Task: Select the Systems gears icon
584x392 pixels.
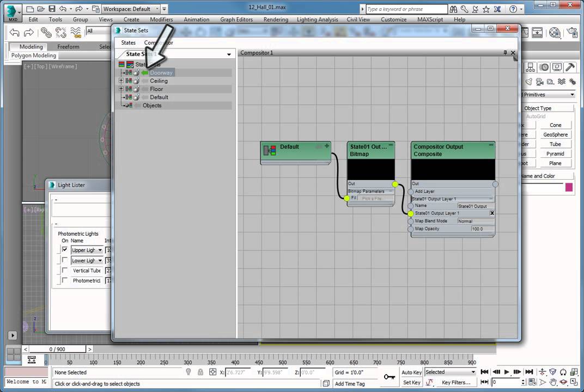Action: [573, 82]
